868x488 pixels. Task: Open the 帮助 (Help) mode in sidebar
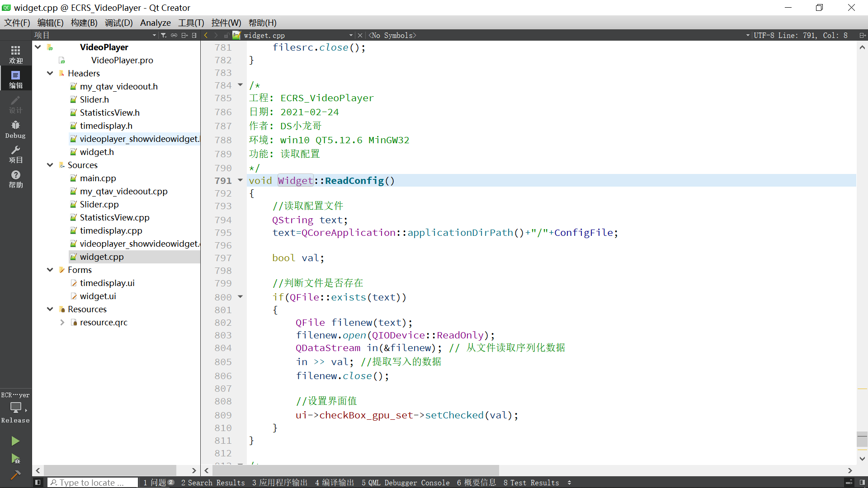[15, 179]
